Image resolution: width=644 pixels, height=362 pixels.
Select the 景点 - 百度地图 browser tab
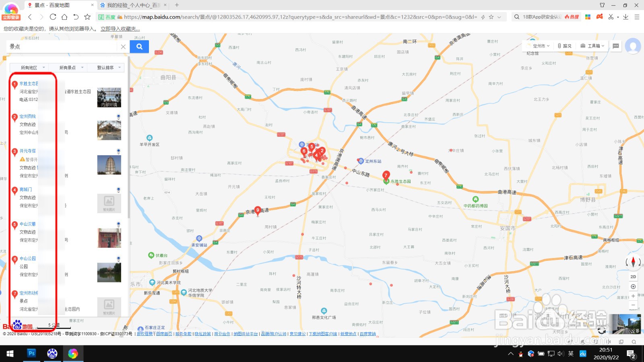point(60,5)
